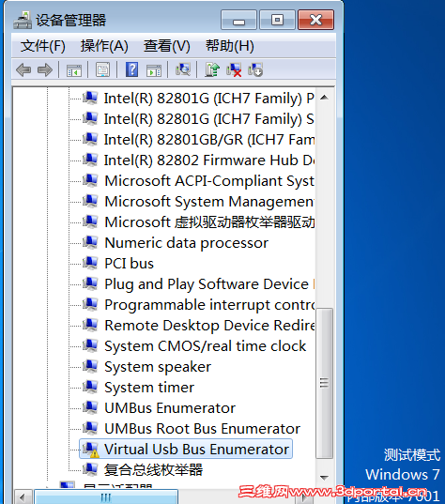
Task: Select System speaker device
Action: point(158,367)
